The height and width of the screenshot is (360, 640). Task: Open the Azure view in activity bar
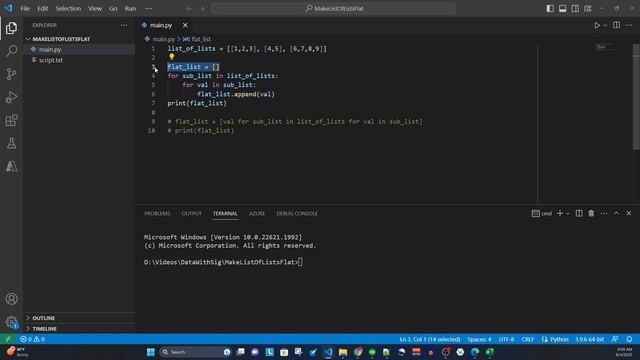click(x=11, y=166)
